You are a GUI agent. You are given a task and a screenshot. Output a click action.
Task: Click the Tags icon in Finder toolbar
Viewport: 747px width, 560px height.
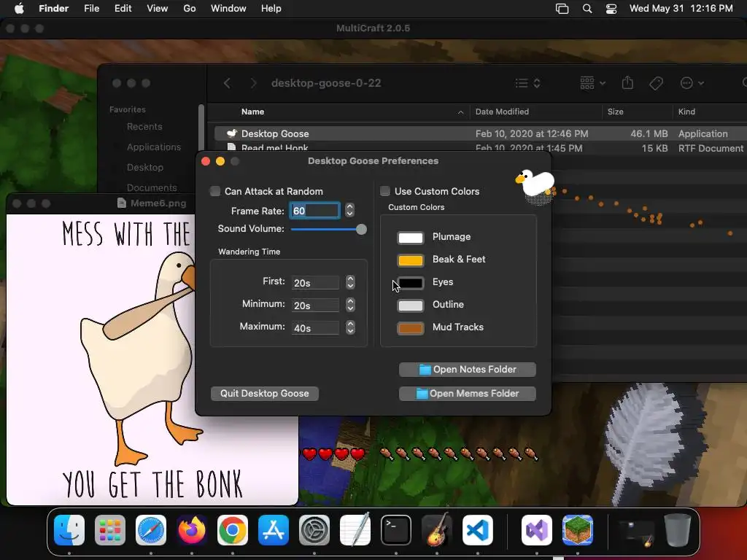[x=656, y=83]
